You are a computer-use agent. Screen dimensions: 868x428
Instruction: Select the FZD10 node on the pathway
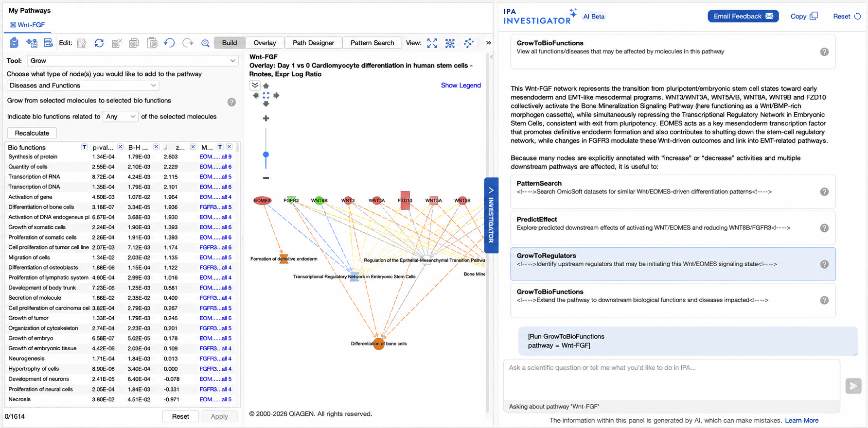[x=405, y=200]
